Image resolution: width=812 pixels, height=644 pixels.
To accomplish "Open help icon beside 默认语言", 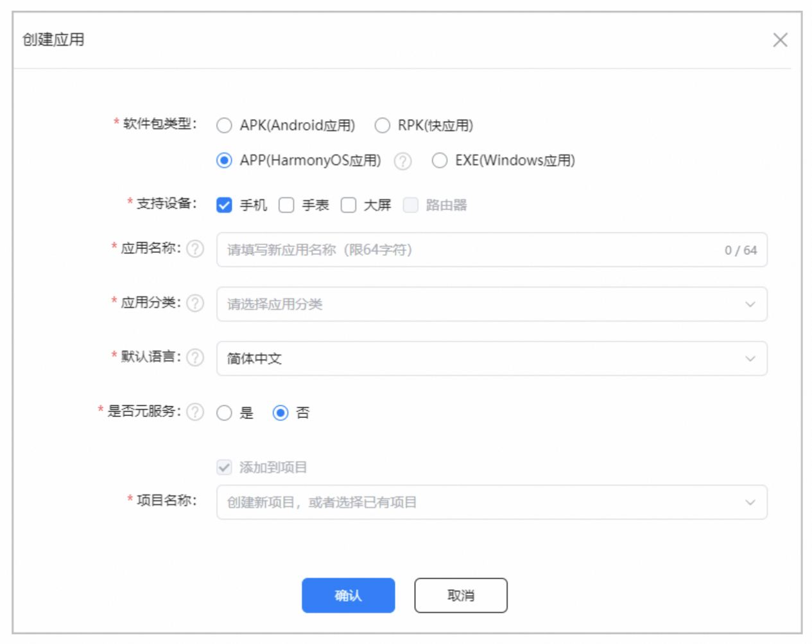I will point(195,357).
